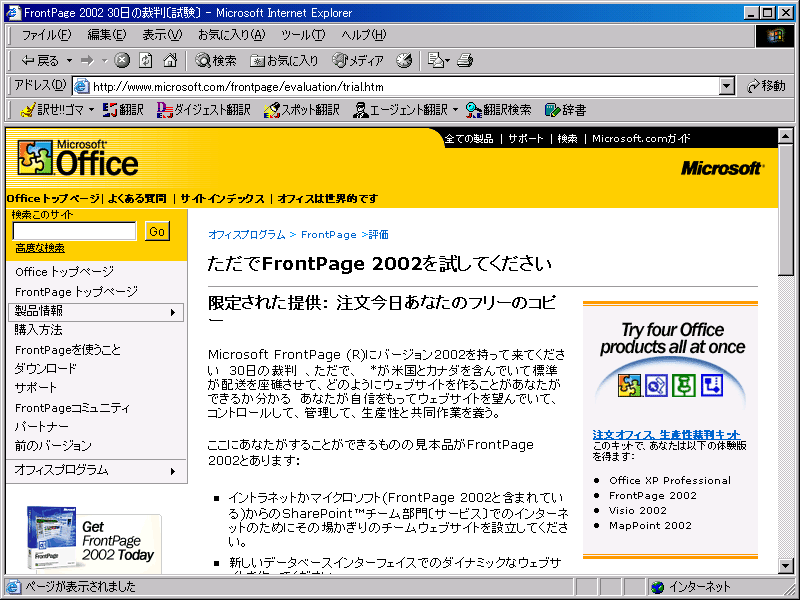Image resolution: width=800 pixels, height=600 pixels.
Task: Click the 訳せ!!ゴマ translation toolbar icon
Action: tap(51, 110)
